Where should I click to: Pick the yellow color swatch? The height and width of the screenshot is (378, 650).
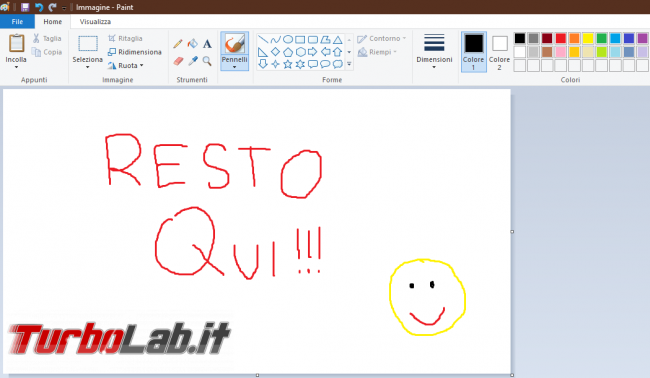click(x=588, y=39)
